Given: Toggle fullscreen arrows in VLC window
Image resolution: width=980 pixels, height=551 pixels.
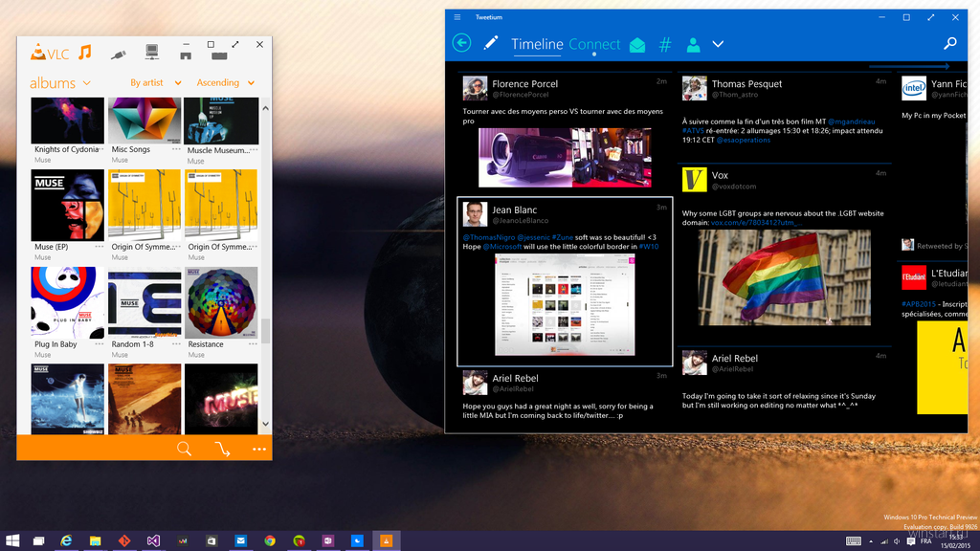Looking at the screenshot, I should 235,44.
